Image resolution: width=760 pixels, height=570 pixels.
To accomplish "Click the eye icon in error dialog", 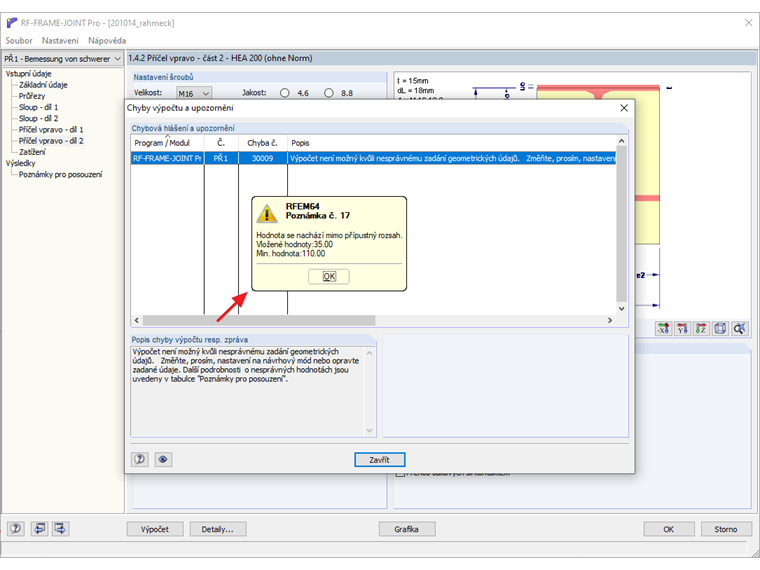I will coord(163,459).
